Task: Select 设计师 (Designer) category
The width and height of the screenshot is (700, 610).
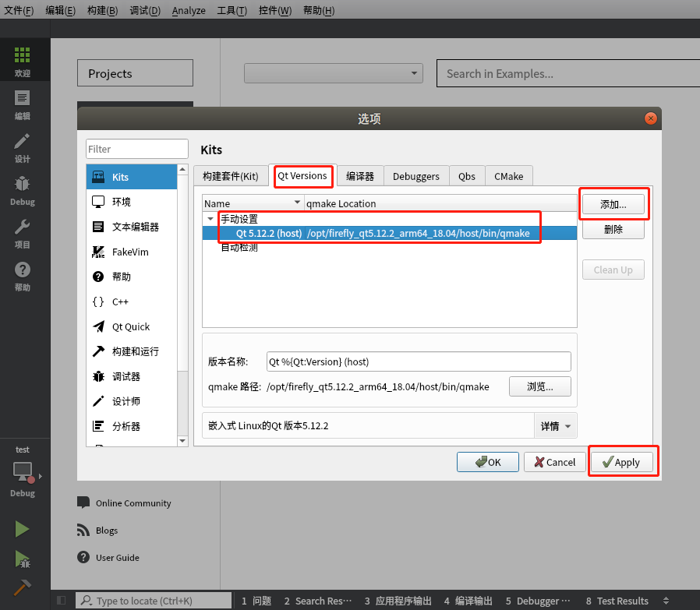Action: [132, 402]
